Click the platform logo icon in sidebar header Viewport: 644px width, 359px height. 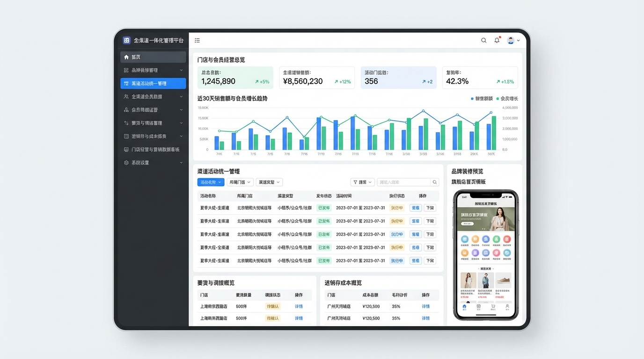point(126,41)
